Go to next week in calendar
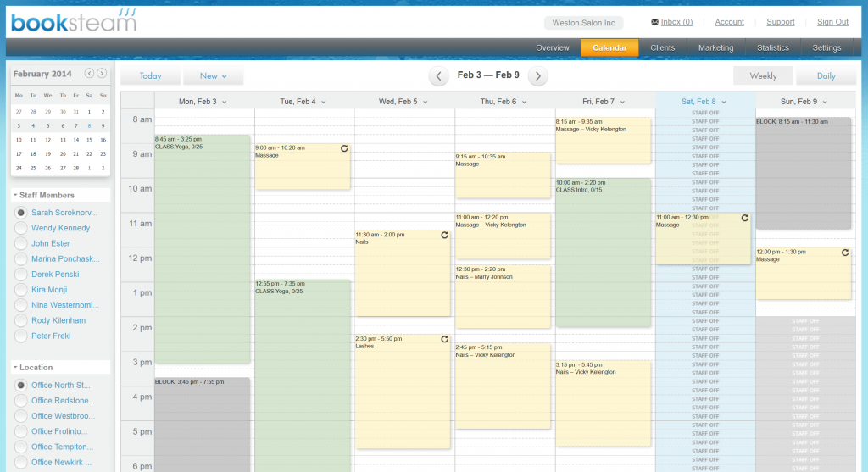868x472 pixels. pos(538,76)
